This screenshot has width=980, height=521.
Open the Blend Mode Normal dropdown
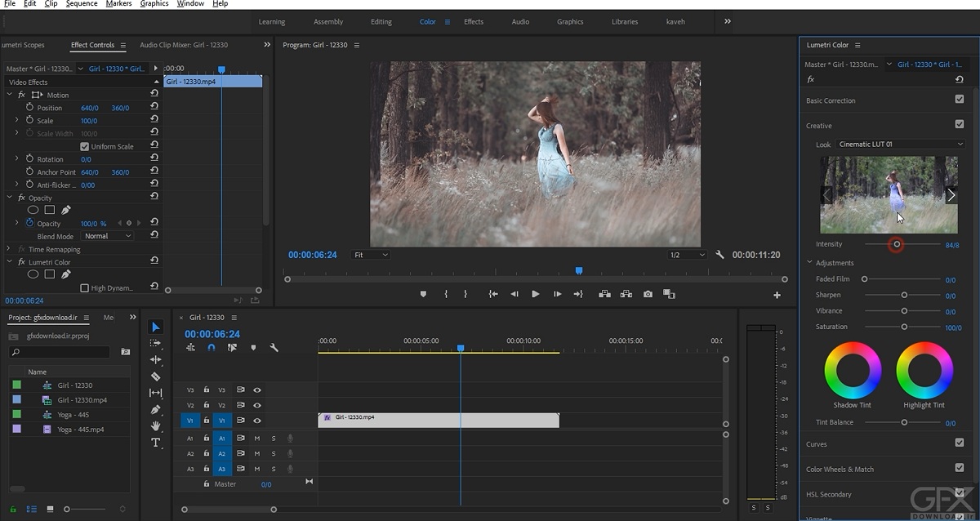pos(107,236)
